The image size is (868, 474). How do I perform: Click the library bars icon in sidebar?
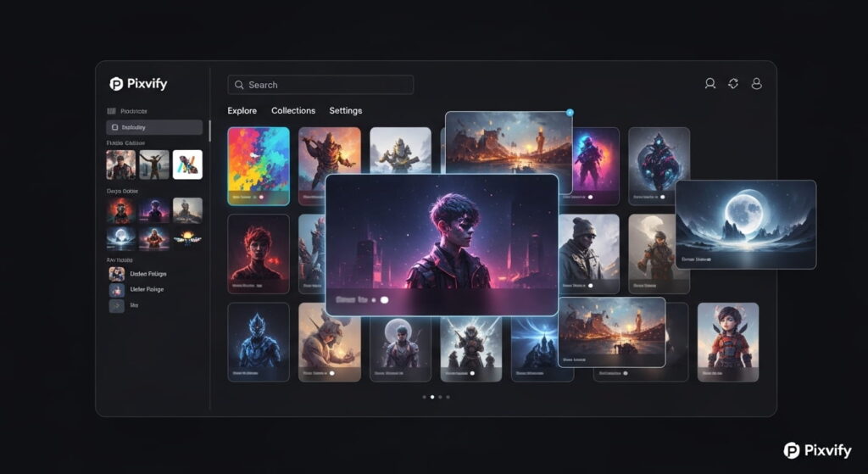point(111,111)
